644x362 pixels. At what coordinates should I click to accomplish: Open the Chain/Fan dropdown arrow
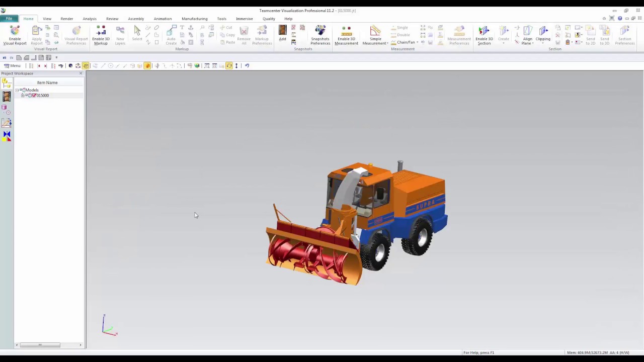(418, 42)
